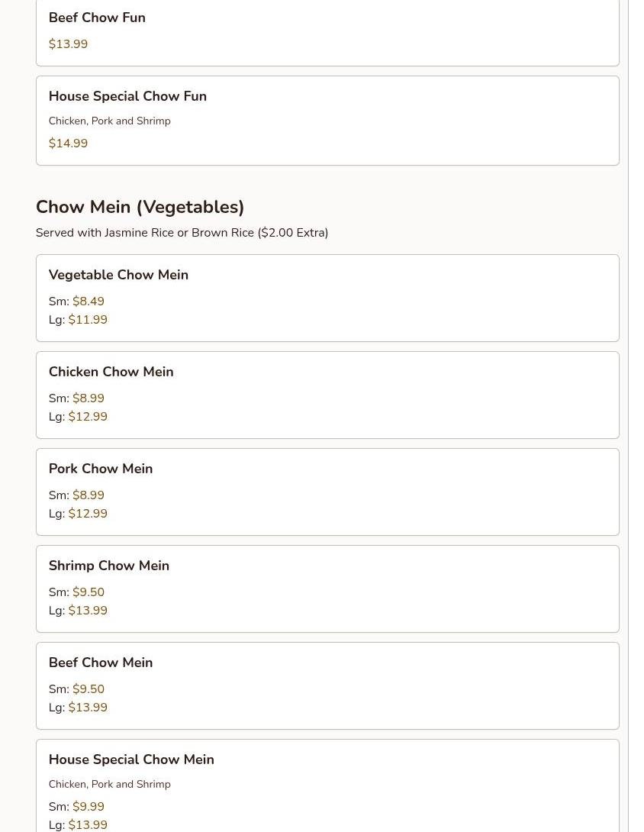Select the Pork Chow Mein item

(x=100, y=469)
